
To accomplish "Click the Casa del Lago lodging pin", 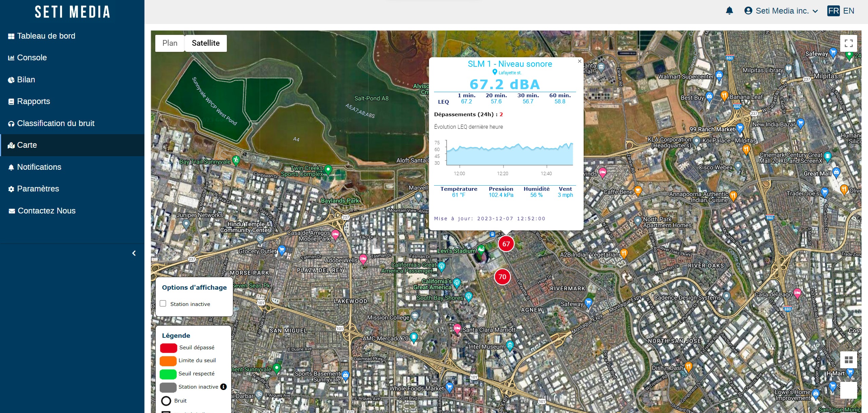I will tap(797, 293).
